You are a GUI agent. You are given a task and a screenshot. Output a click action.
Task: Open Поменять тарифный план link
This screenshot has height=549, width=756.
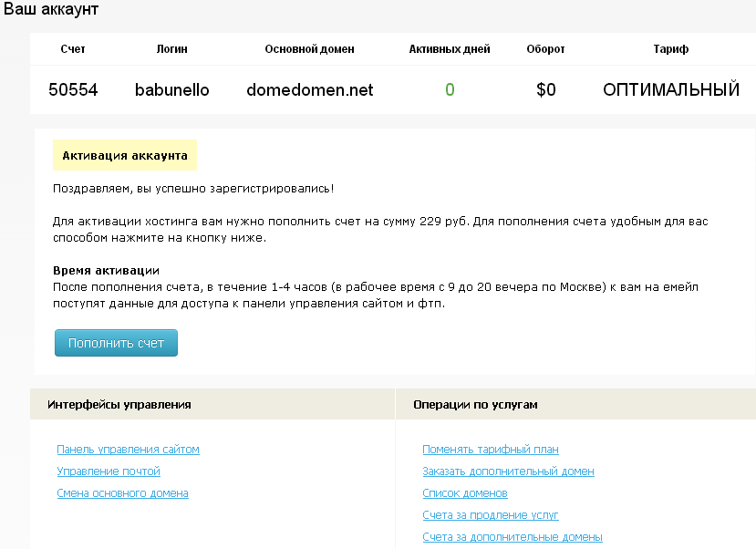pyautogui.click(x=491, y=450)
